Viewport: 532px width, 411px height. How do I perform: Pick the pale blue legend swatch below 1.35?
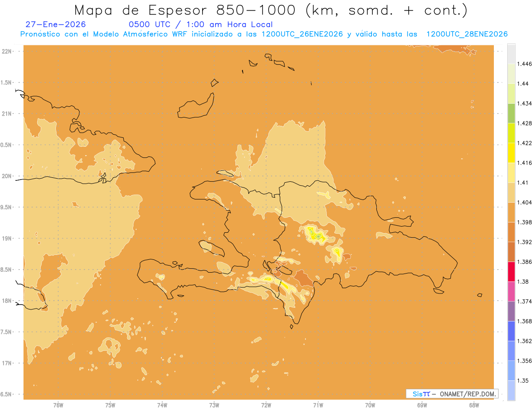pyautogui.click(x=511, y=391)
